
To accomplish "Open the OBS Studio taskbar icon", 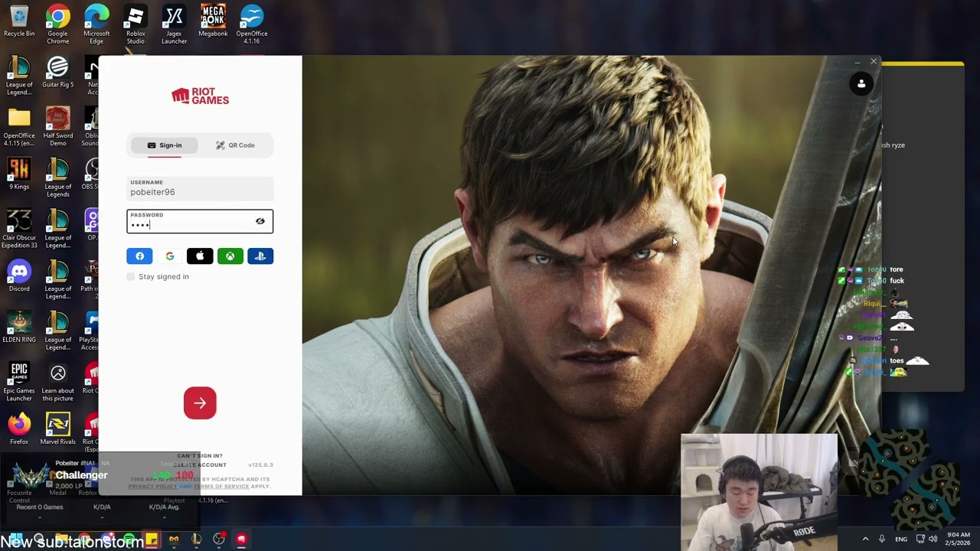I will tap(219, 540).
